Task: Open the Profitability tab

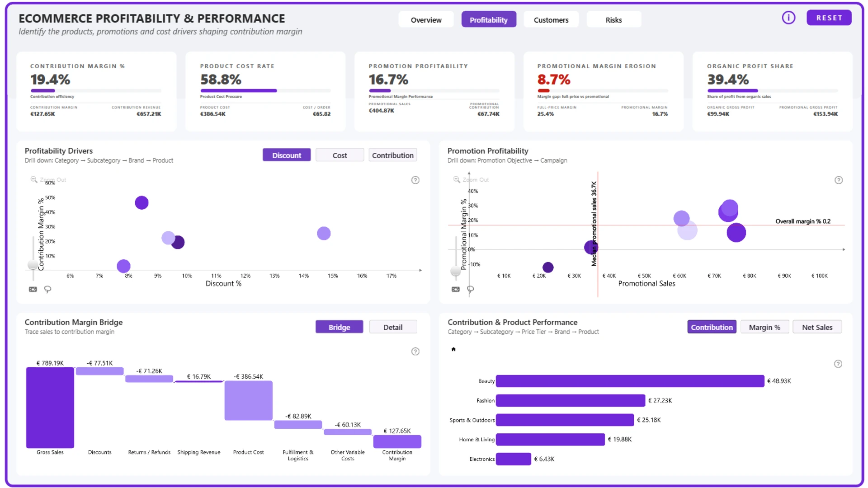Action: (x=489, y=19)
